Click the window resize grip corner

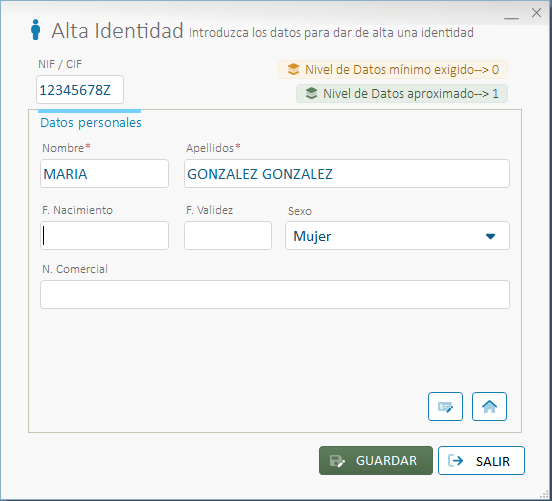545,494
